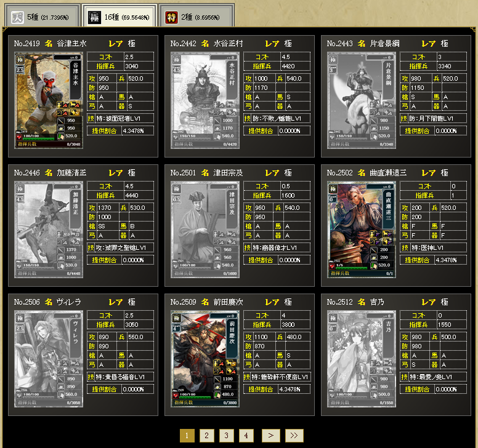Open the 吉乃 card portrait
This screenshot has height=448, width=478.
[362, 359]
